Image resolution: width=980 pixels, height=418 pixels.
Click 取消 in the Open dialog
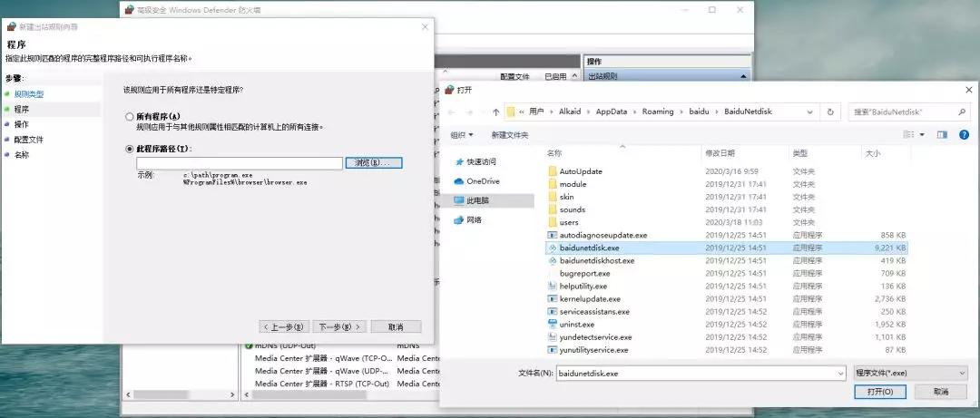(x=941, y=392)
